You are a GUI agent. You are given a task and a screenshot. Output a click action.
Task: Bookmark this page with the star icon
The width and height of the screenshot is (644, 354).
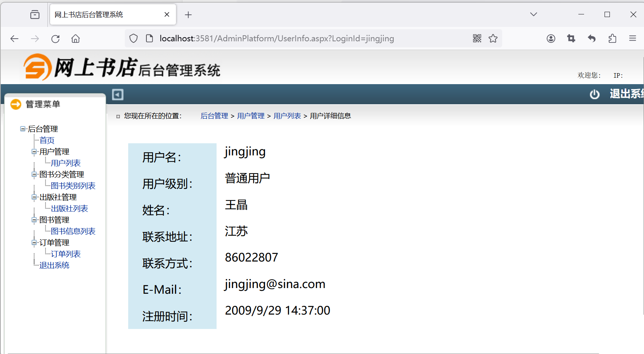(493, 38)
